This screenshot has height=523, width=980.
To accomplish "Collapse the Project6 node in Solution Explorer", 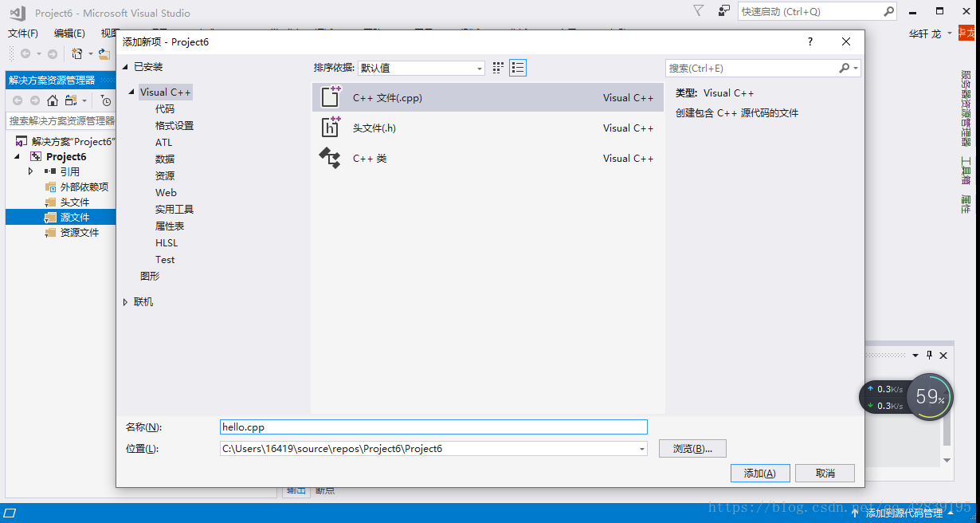I will tap(17, 157).
